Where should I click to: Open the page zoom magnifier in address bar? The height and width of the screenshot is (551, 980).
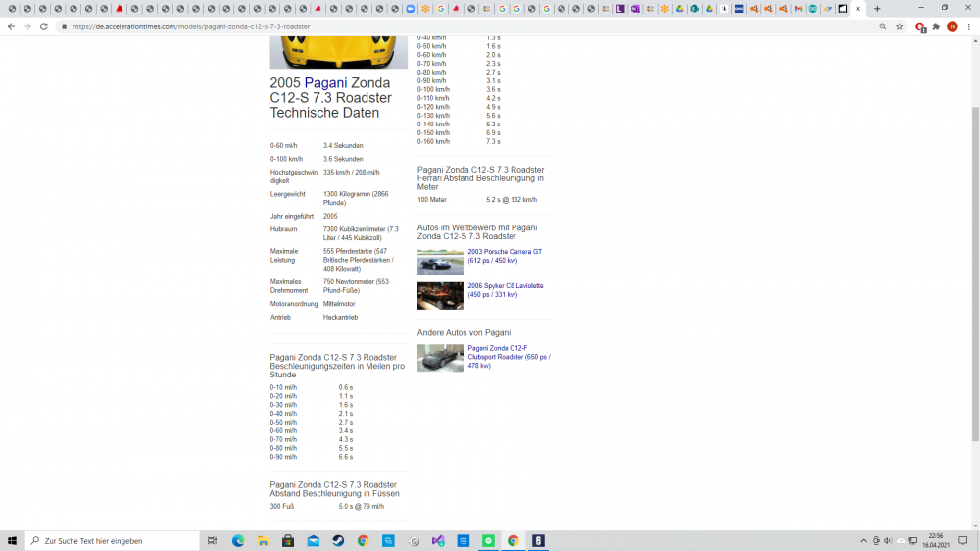point(883,26)
